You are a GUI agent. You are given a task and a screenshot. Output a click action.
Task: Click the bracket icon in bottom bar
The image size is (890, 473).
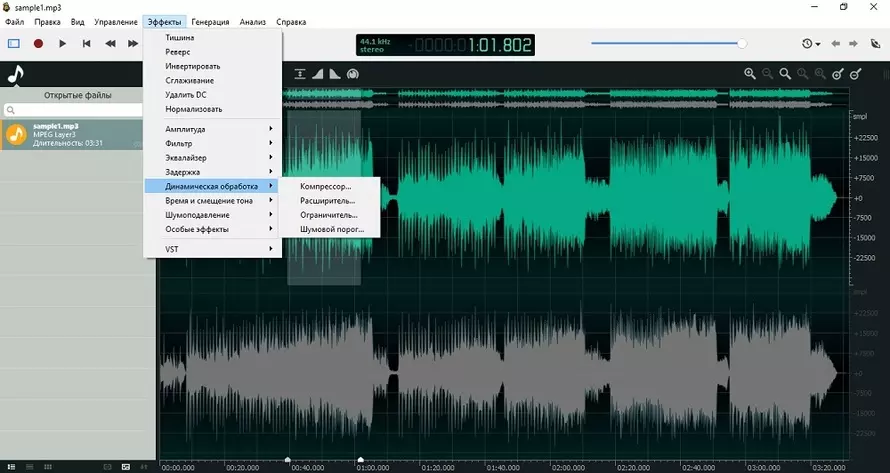click(107, 467)
